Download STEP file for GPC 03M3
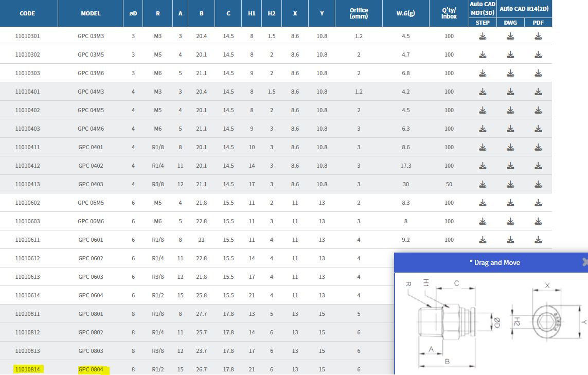Screen dimensions: 588x375 (483, 36)
